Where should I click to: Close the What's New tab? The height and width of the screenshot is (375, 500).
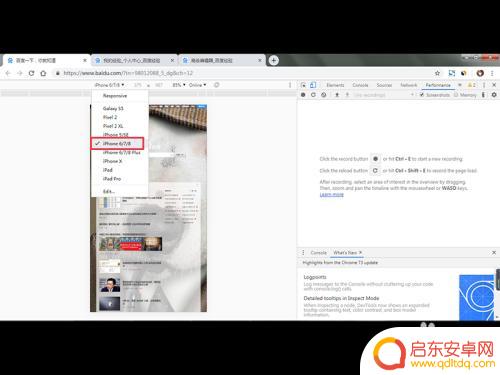tap(360, 253)
